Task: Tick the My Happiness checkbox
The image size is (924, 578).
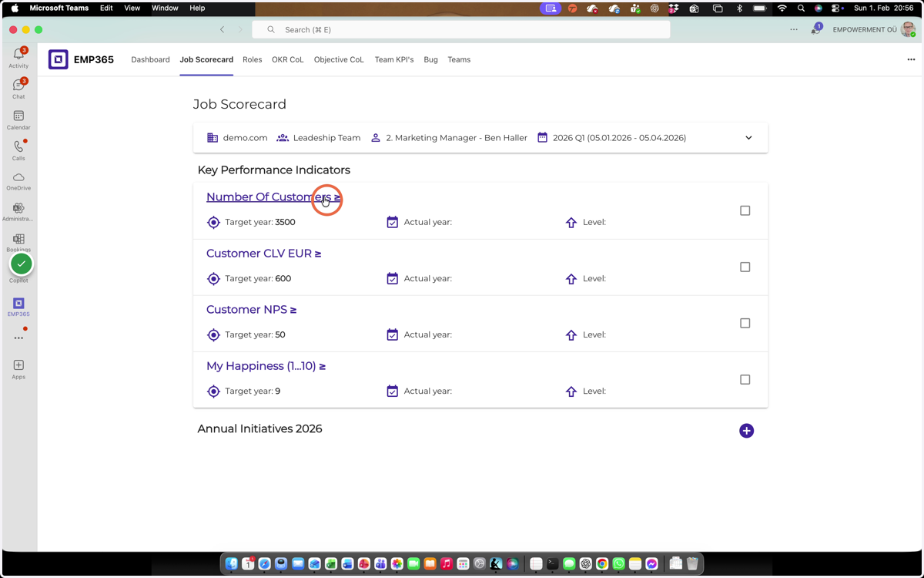Action: tap(745, 379)
